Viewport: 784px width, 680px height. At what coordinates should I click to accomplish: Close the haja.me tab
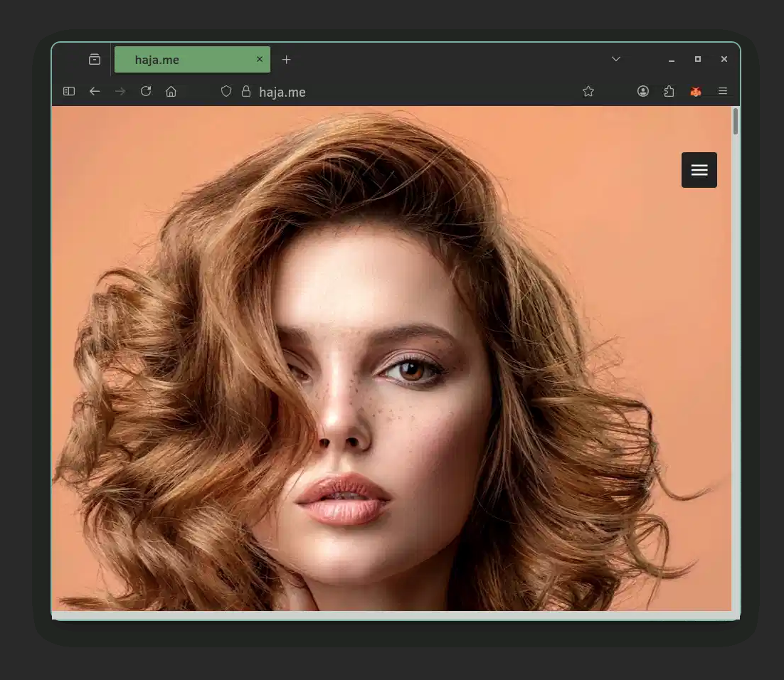point(260,59)
